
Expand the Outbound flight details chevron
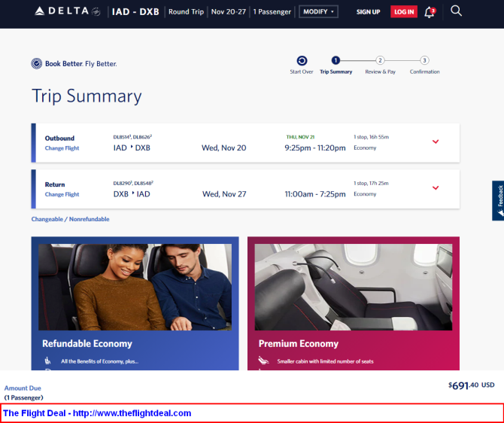[x=436, y=142]
